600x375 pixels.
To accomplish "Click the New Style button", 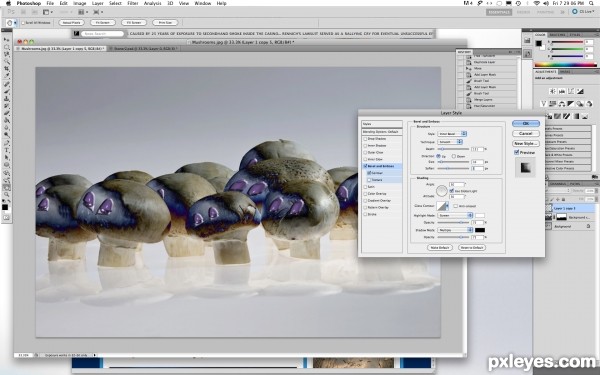I will [526, 143].
